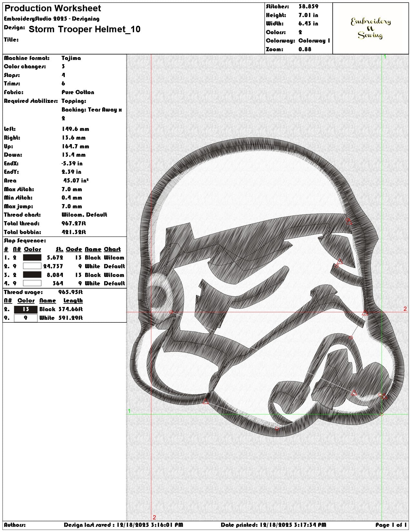Click the Left value 149.6 mm
The width and height of the screenshot is (411, 532).
point(75,129)
